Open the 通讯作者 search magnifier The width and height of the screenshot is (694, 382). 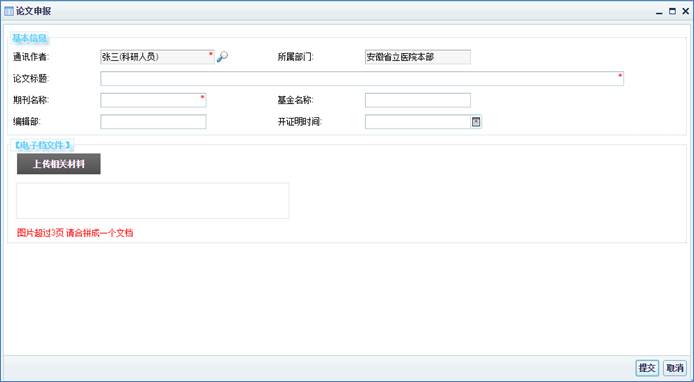pyautogui.click(x=222, y=56)
